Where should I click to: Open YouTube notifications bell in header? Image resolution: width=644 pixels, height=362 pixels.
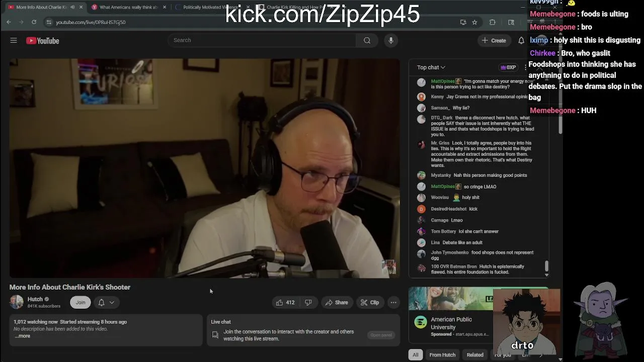[521, 40]
